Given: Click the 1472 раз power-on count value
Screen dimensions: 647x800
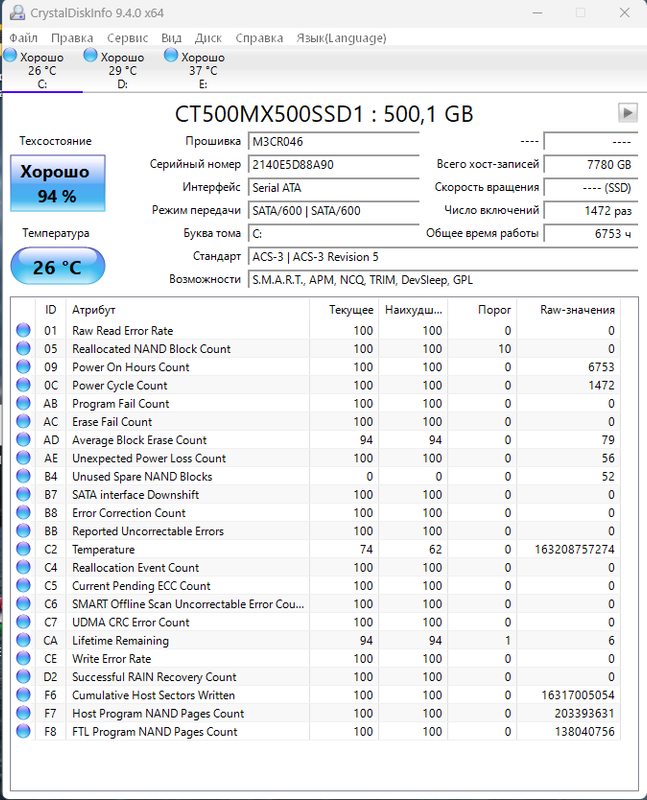Looking at the screenshot, I should [590, 211].
